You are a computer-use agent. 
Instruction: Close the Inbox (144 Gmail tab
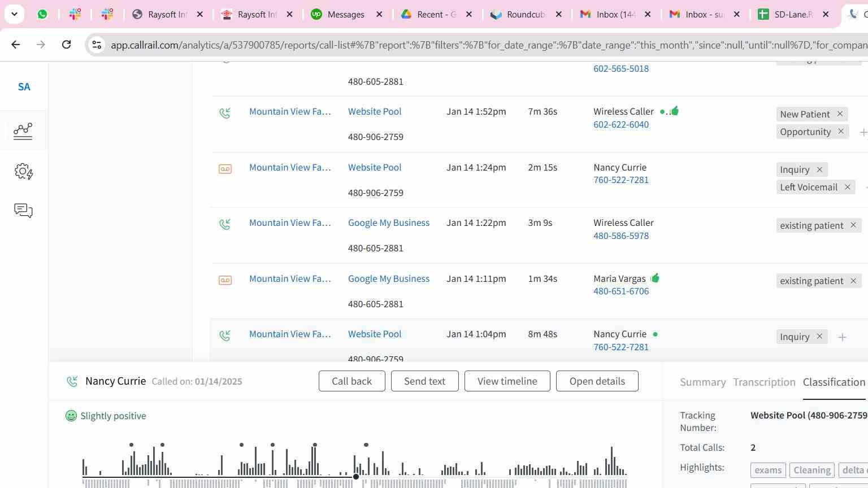[x=648, y=14]
